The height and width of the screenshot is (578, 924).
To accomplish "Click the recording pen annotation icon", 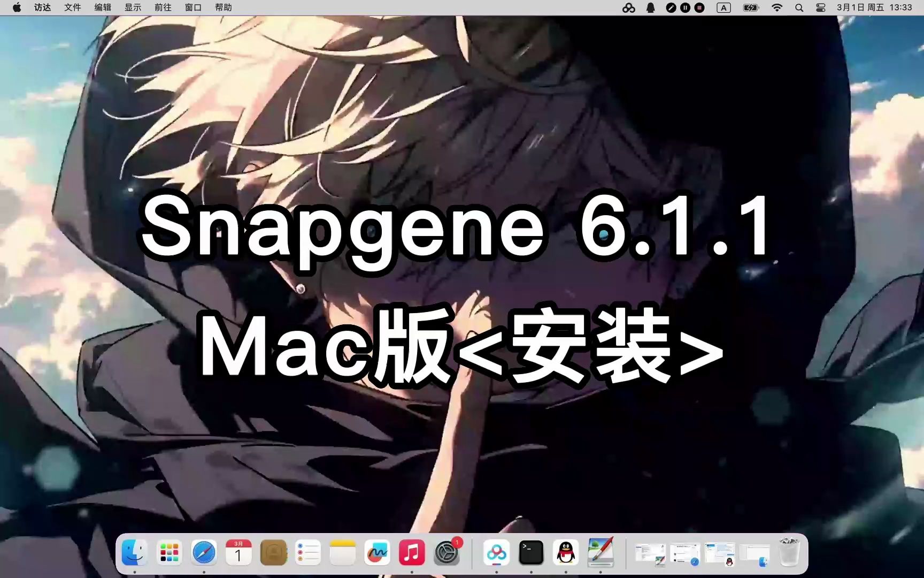I will tap(671, 7).
